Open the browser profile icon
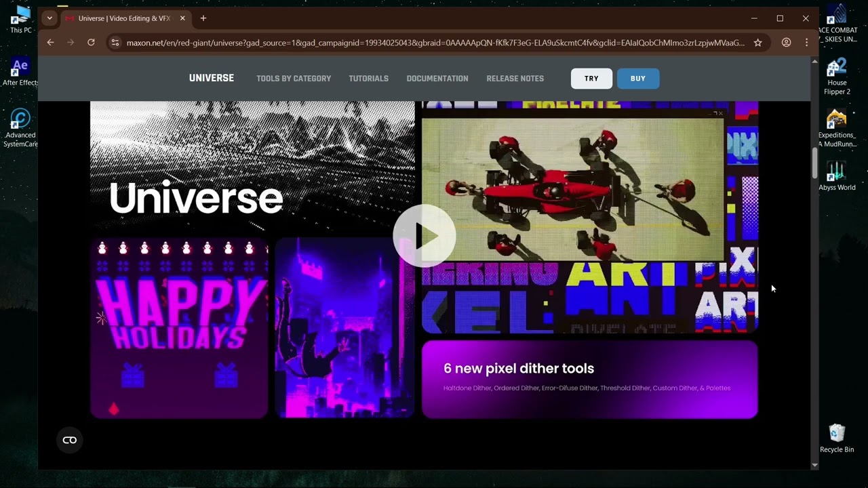Image resolution: width=868 pixels, height=488 pixels. (x=786, y=43)
